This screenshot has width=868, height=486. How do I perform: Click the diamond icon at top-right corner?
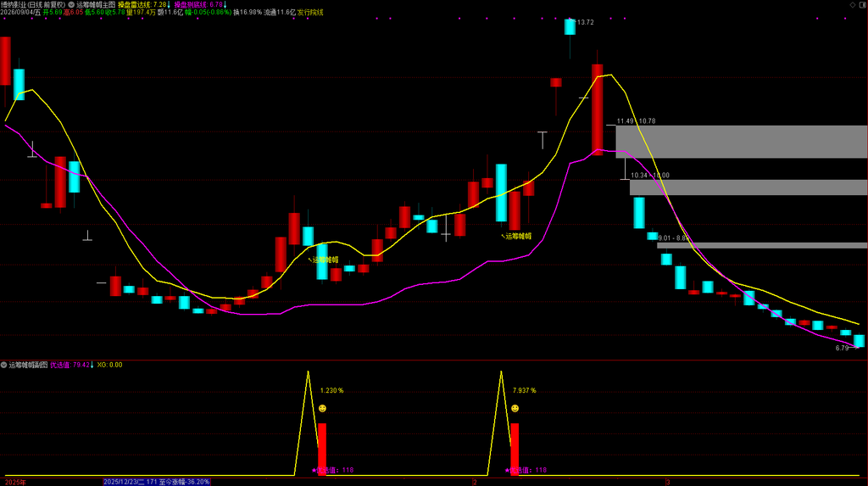[853, 4]
